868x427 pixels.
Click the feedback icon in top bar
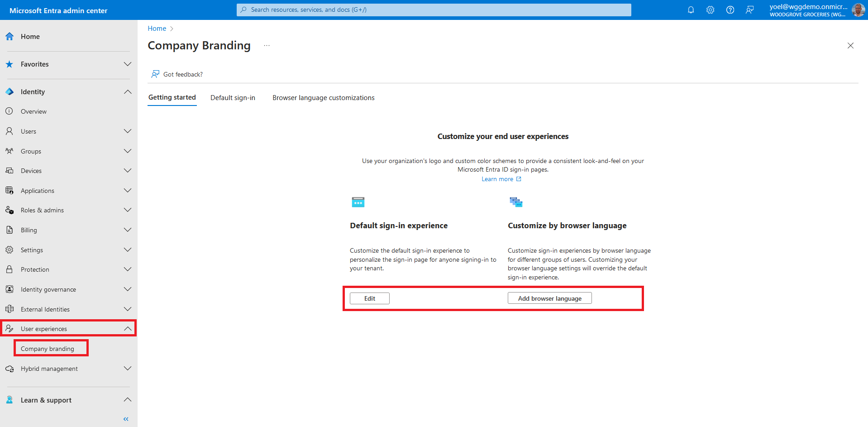(749, 10)
